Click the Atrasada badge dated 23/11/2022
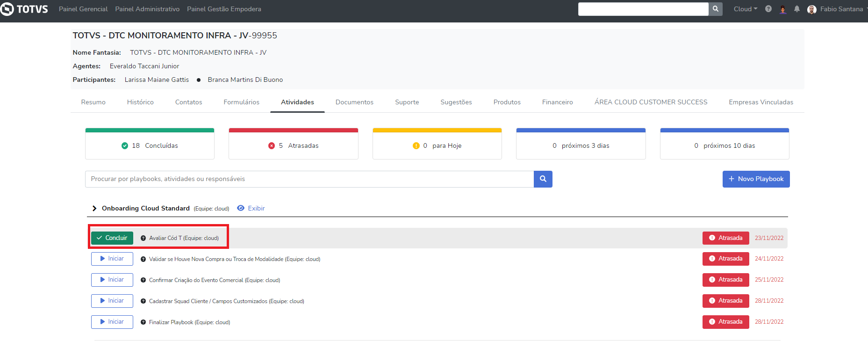 point(726,238)
